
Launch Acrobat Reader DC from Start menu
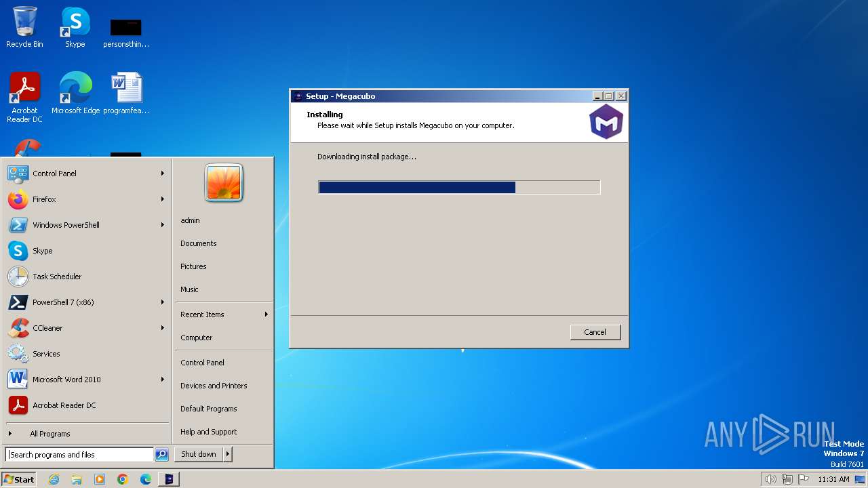click(87, 405)
